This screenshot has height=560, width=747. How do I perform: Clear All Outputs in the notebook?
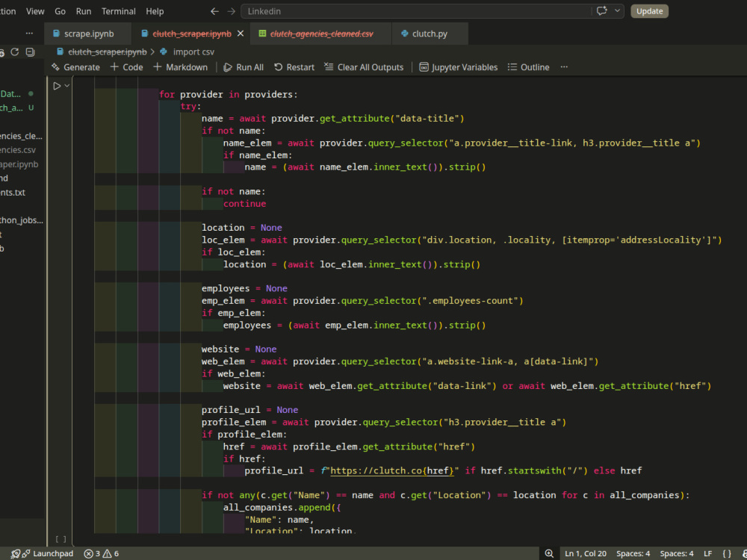point(364,67)
